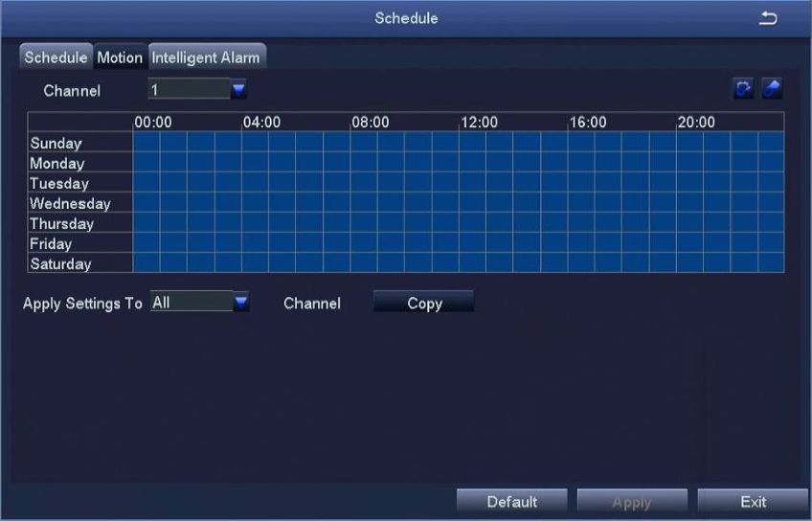Toggle the Sunday 00:00 schedule cell

(146, 143)
